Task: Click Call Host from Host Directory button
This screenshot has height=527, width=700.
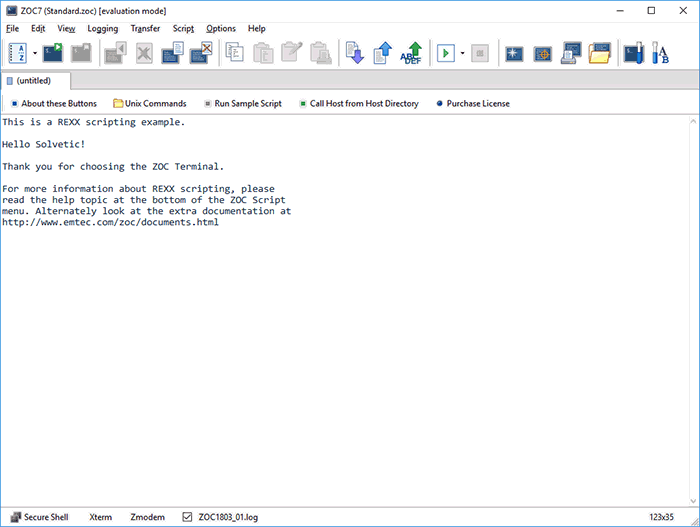Action: pyautogui.click(x=359, y=104)
